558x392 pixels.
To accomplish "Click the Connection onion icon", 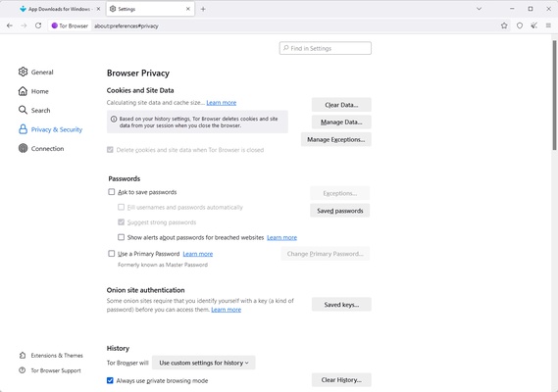I will point(23,148).
